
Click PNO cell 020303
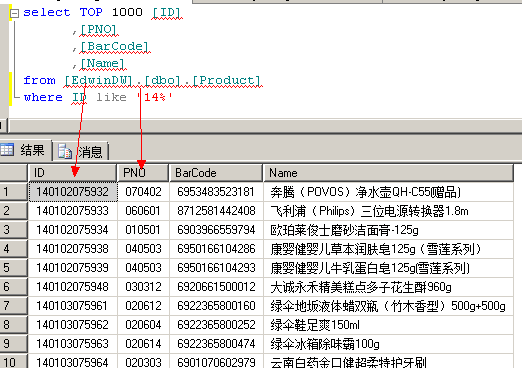(x=144, y=361)
